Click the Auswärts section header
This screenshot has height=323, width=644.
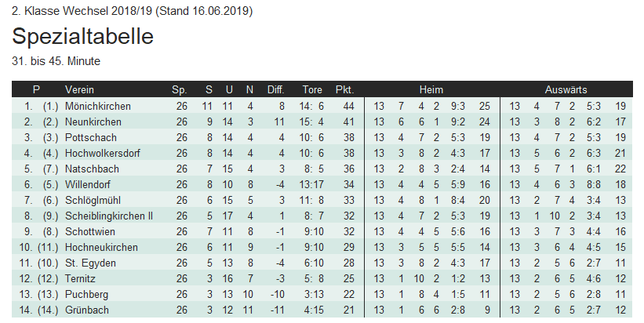(566, 89)
